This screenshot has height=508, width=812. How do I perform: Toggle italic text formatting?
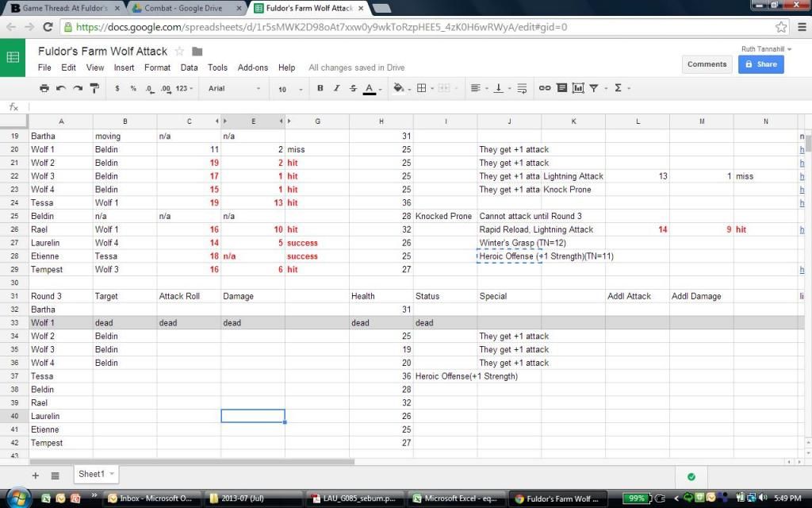pos(336,88)
